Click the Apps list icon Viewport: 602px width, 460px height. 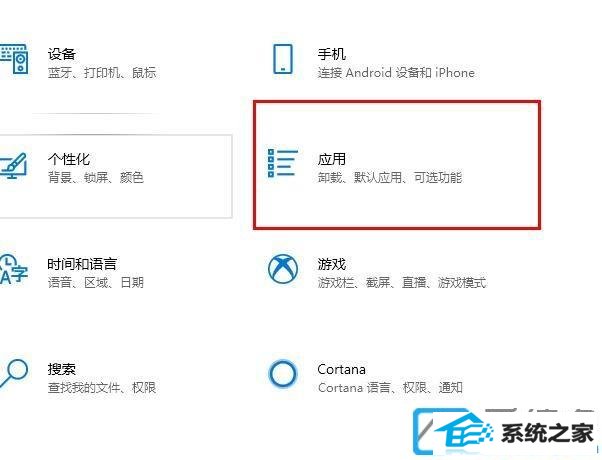283,164
